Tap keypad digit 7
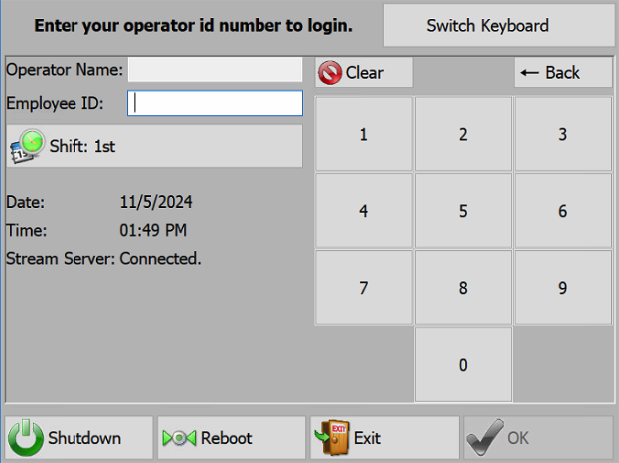619x463 pixels. pos(364,287)
